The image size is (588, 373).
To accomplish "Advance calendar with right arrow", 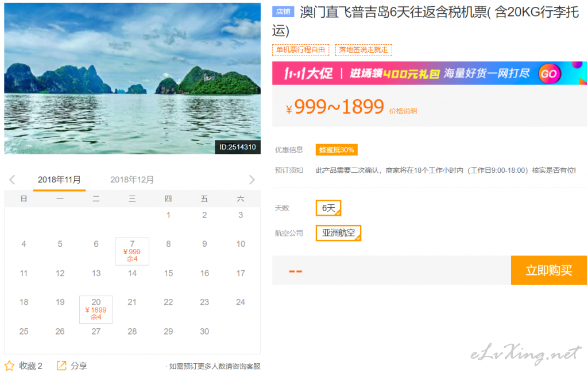I will (252, 180).
